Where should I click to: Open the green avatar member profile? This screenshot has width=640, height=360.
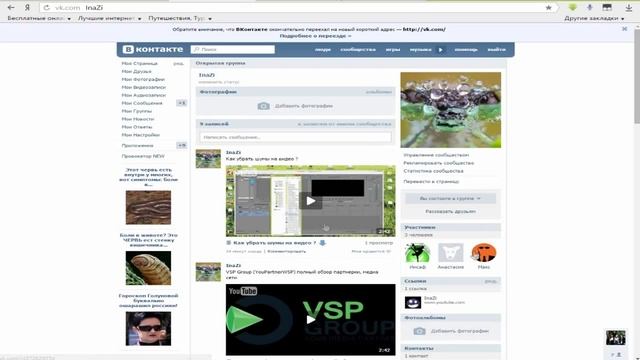pyautogui.click(x=418, y=253)
